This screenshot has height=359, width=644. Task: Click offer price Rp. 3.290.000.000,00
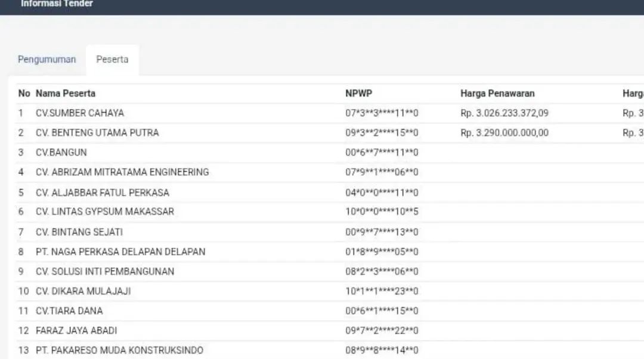[504, 132]
